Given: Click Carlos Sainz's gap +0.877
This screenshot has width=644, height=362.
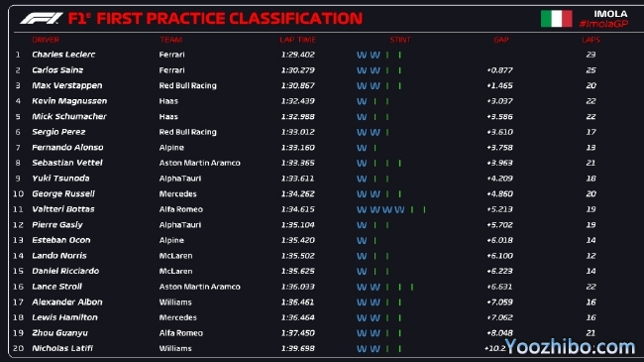Looking at the screenshot, I should click(x=499, y=70).
